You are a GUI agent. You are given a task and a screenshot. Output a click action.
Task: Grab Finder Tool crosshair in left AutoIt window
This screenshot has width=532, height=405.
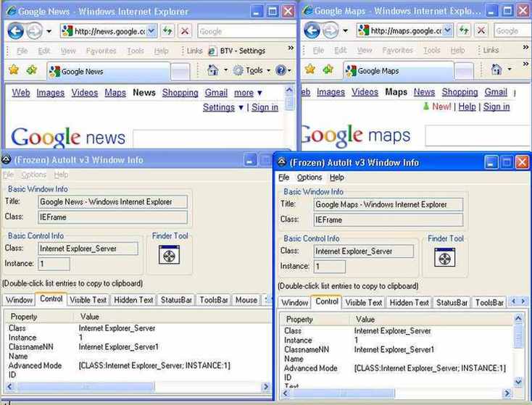click(169, 255)
